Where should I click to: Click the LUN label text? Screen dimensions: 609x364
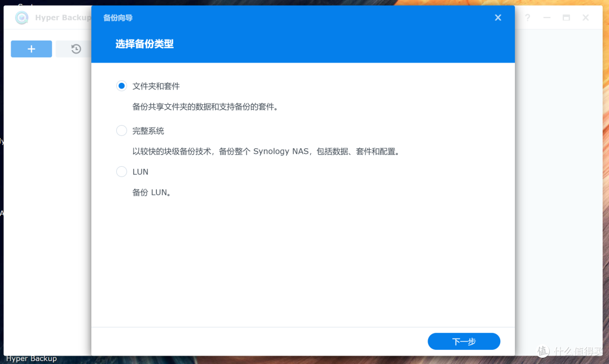coord(140,172)
